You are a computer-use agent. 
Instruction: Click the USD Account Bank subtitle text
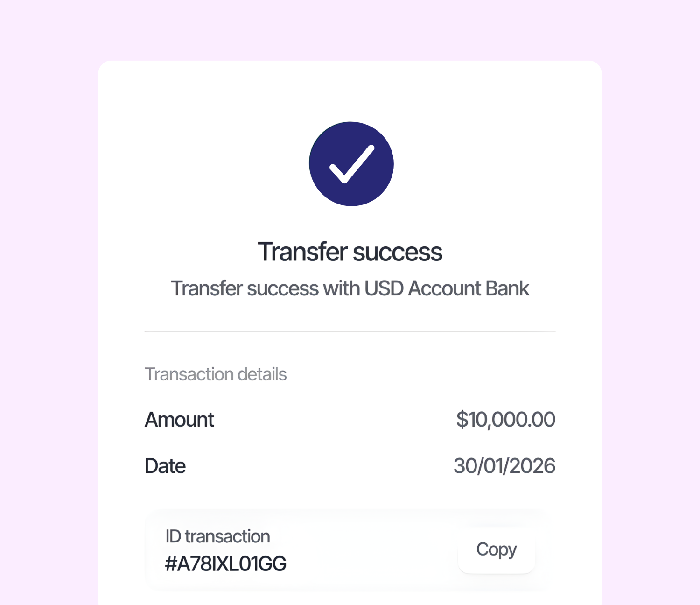(x=350, y=288)
